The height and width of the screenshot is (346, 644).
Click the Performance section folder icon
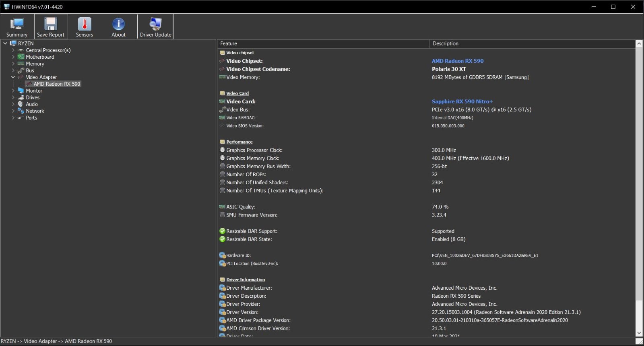(x=222, y=142)
